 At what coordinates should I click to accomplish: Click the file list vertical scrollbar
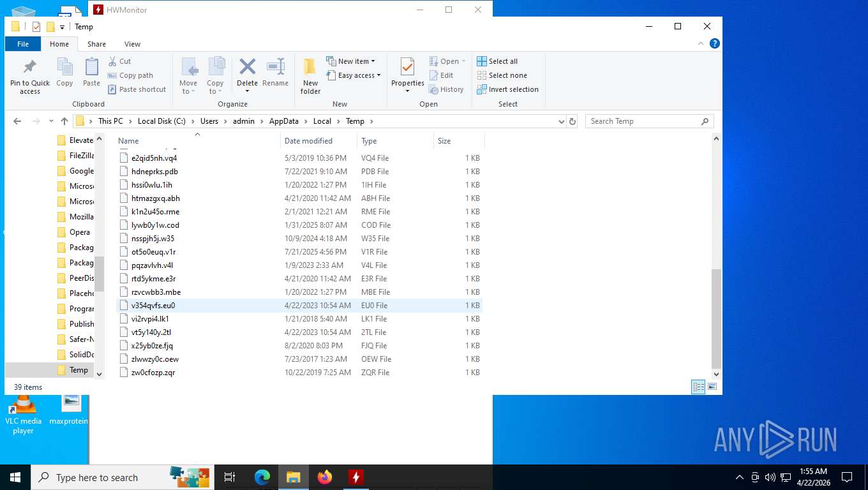click(716, 319)
